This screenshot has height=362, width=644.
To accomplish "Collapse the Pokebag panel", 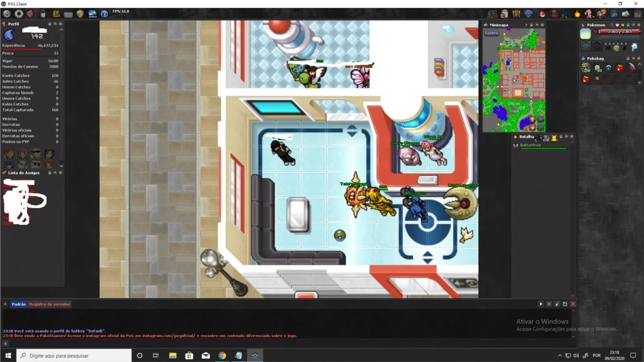I will (633, 59).
